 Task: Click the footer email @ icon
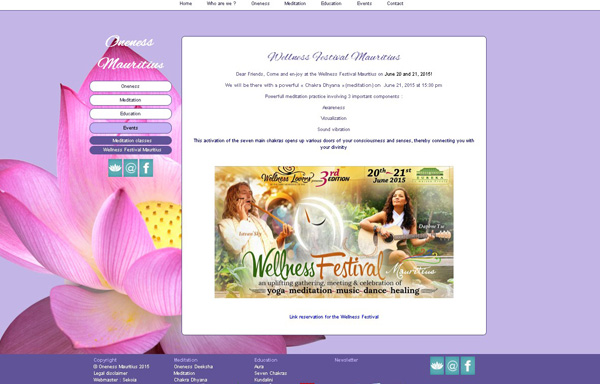(452, 366)
